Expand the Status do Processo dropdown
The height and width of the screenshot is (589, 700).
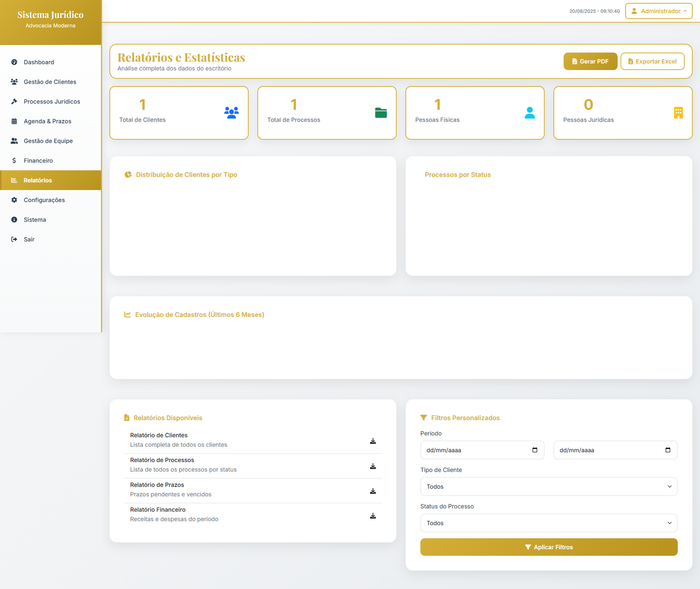(549, 523)
